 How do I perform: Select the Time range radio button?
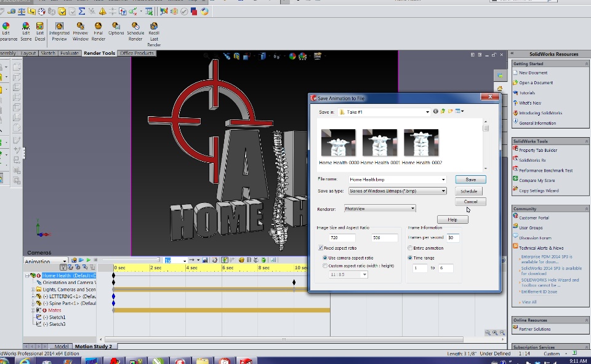tap(410, 258)
